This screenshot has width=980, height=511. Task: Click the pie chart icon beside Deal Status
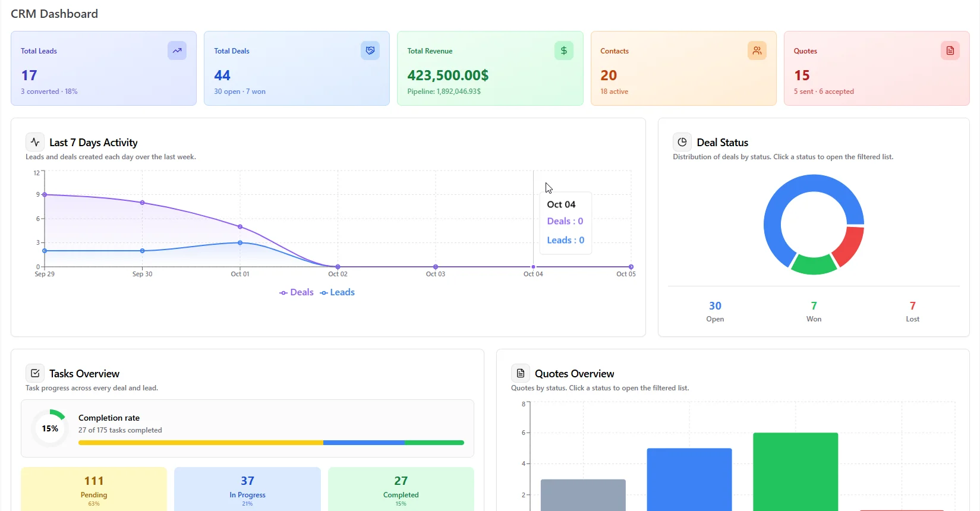[682, 142]
